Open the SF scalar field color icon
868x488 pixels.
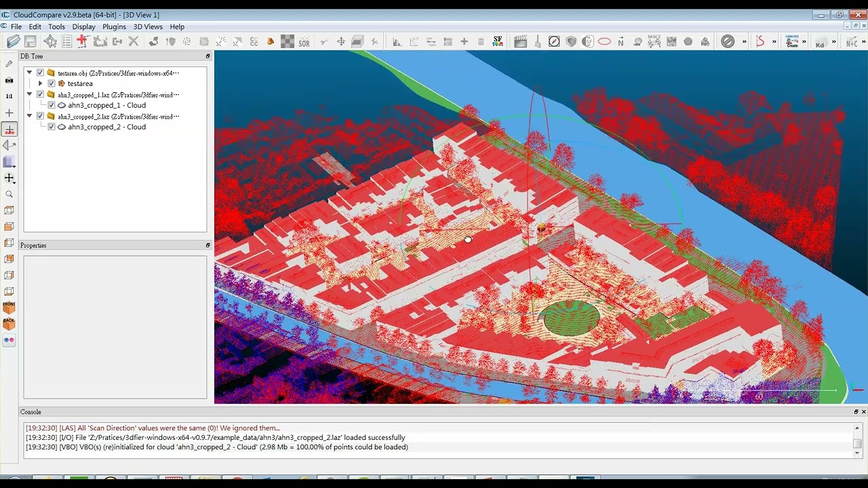[x=498, y=42]
